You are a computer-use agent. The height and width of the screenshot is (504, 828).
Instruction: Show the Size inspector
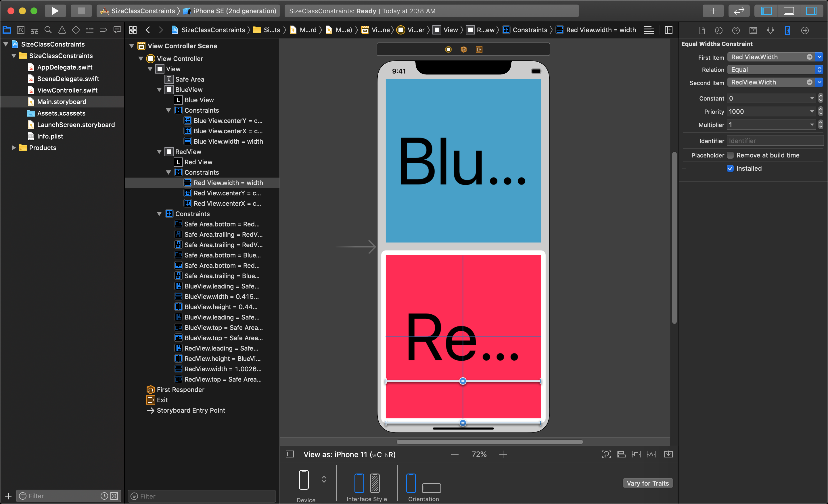pos(787,30)
